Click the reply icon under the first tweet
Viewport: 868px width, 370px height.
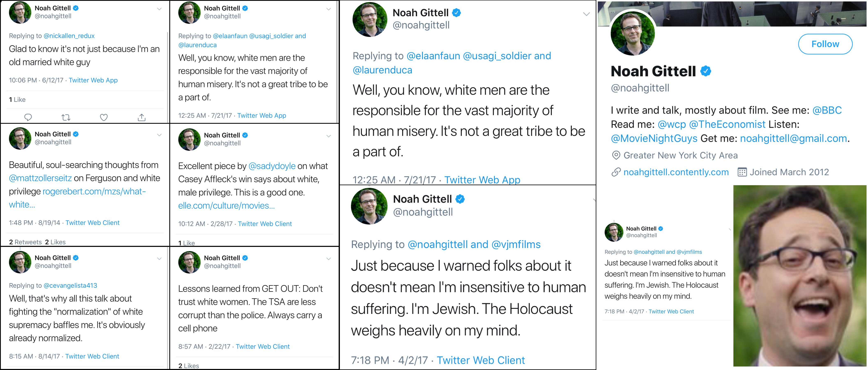(28, 117)
